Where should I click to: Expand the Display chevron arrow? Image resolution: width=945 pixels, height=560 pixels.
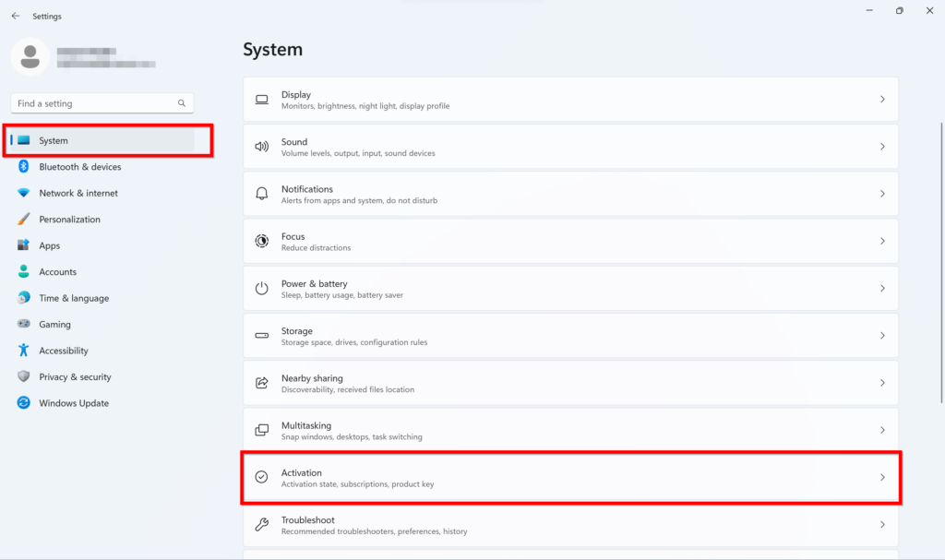(882, 100)
